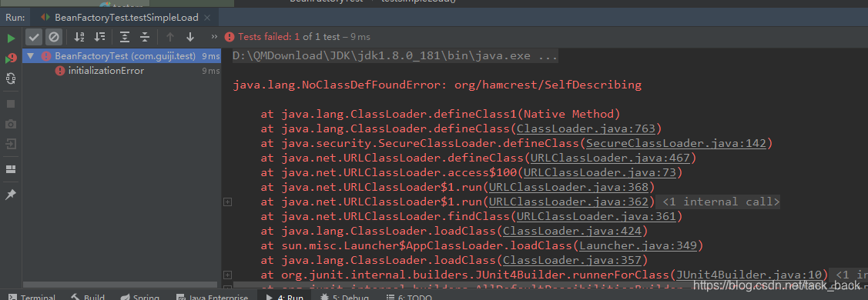Close the BeanFactoryTest.testSimpleLoad tab

(x=207, y=18)
